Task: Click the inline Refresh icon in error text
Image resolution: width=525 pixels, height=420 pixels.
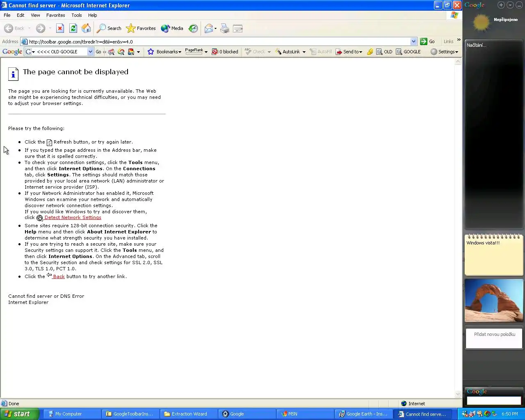Action: click(x=49, y=142)
